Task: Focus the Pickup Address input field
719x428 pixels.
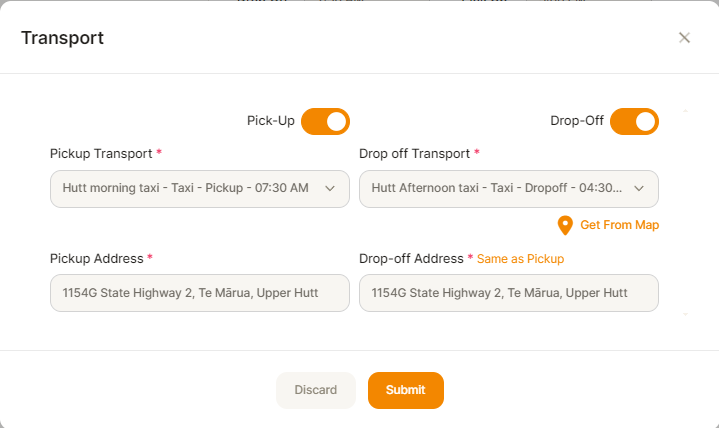Action: (199, 293)
